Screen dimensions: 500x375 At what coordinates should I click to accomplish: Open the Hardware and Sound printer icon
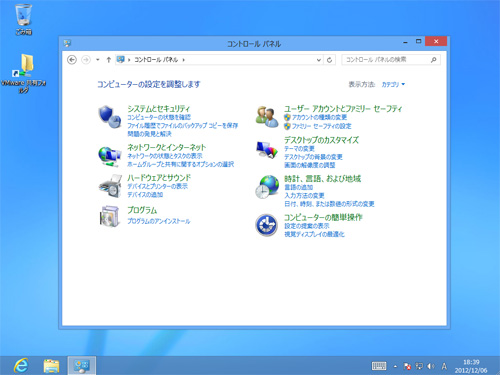click(110, 187)
